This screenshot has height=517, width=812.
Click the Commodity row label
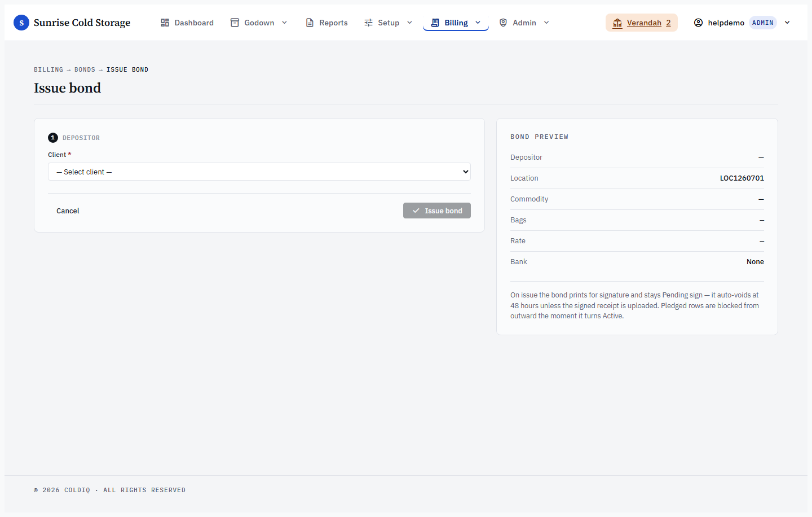529,199
